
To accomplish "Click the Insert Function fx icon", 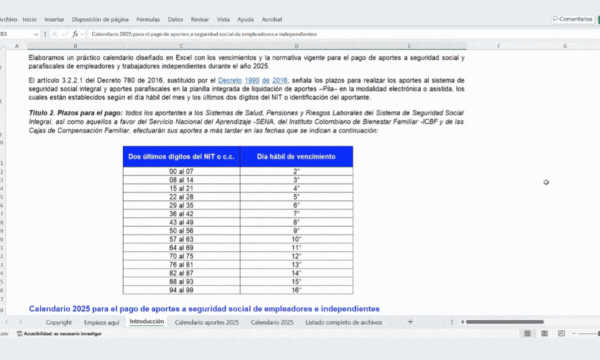I will [75, 34].
